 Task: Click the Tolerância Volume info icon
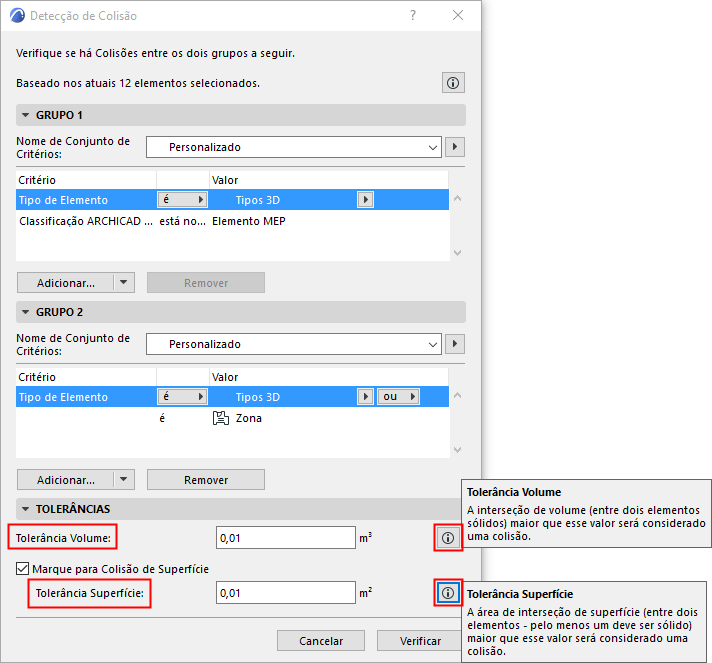point(448,538)
